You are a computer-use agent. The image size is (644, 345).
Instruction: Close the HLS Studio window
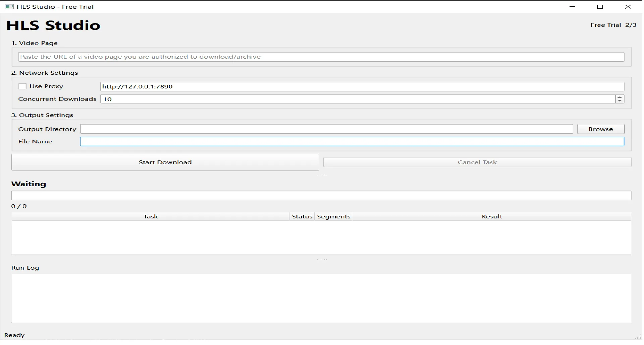[x=628, y=7]
